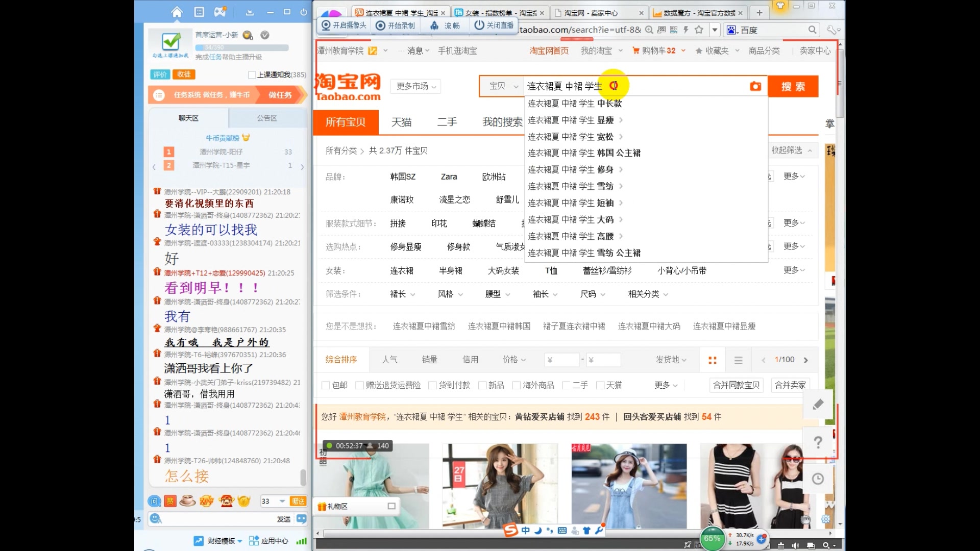This screenshot has height=551, width=980.
Task: Open the home icon in chat window
Action: (x=177, y=12)
